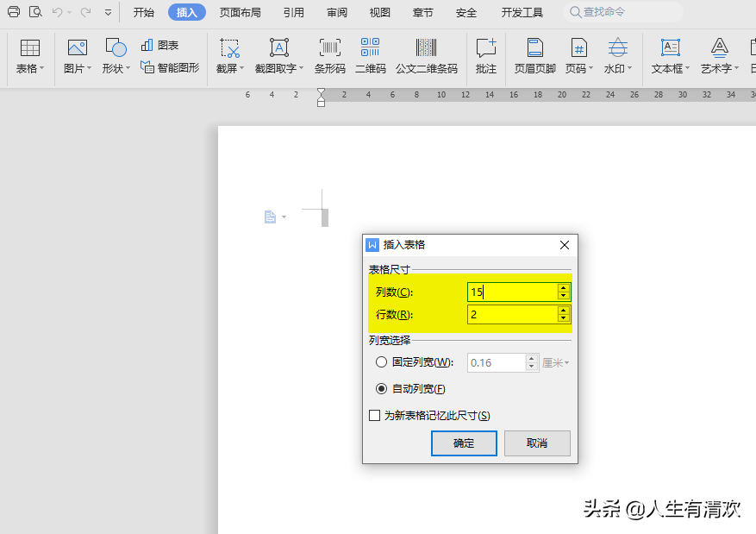Click the undo arrow icon

pyautogui.click(x=58, y=11)
